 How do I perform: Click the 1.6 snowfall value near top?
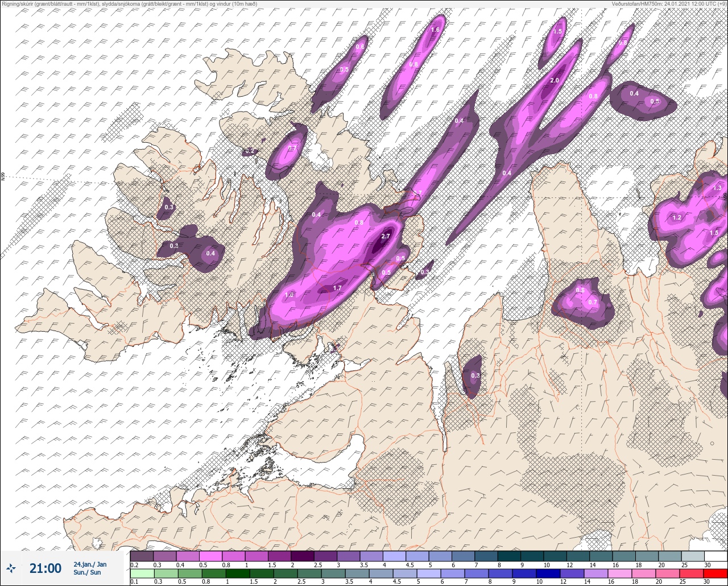(436, 30)
